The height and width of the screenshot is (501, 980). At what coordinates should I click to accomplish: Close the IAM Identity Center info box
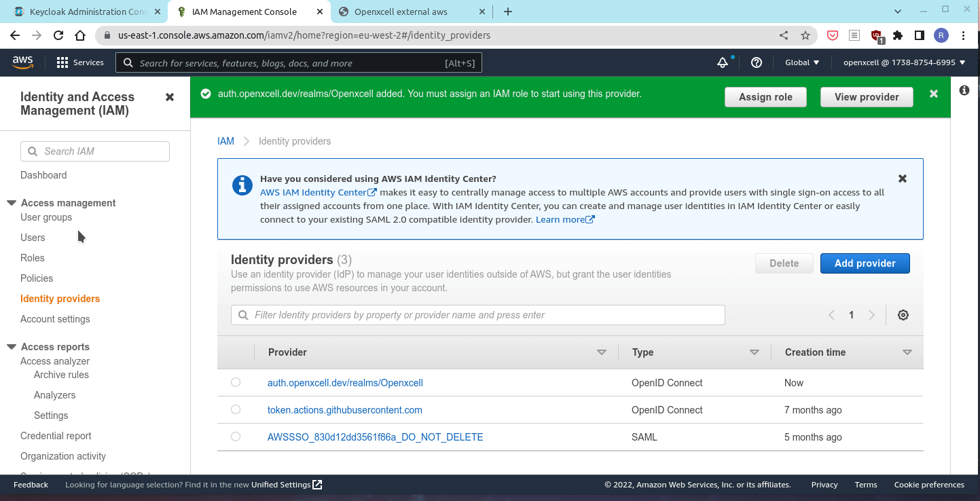tap(902, 179)
